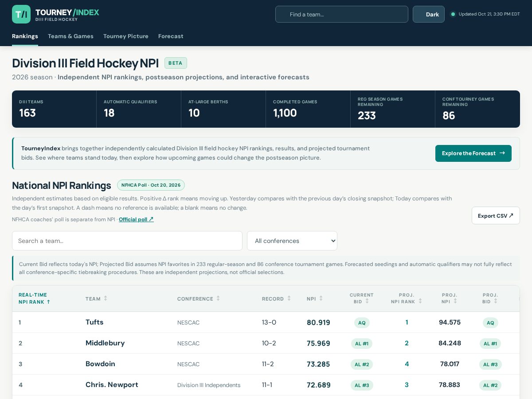Sort by Current Bid column arrows icon
Screen dimensions: 532x399
(x=367, y=301)
